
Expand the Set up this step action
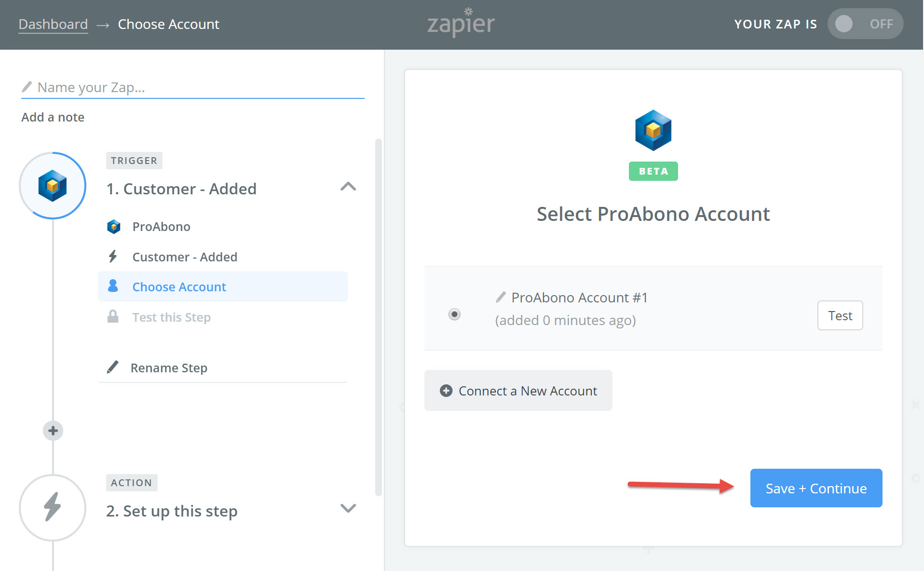tap(348, 508)
